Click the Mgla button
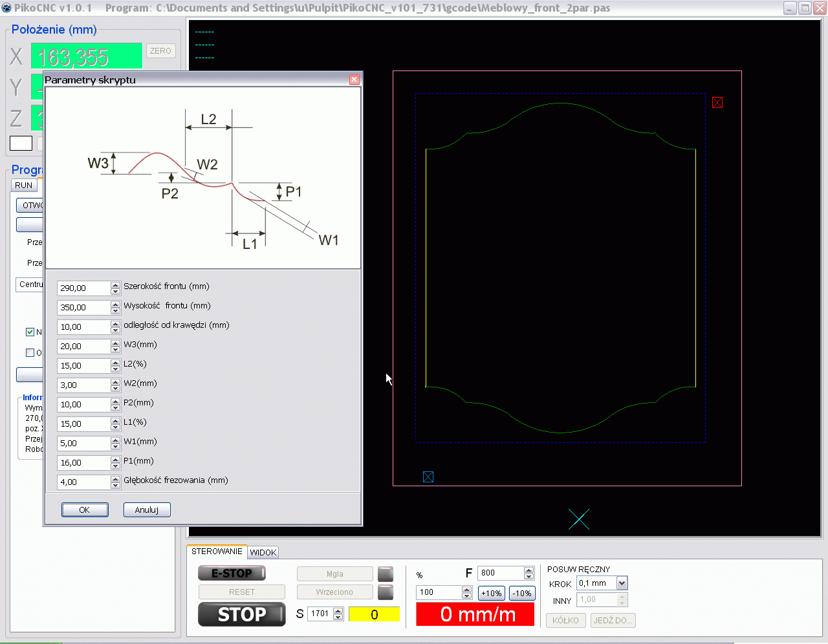Viewport: 828px width, 644px height. tap(335, 574)
